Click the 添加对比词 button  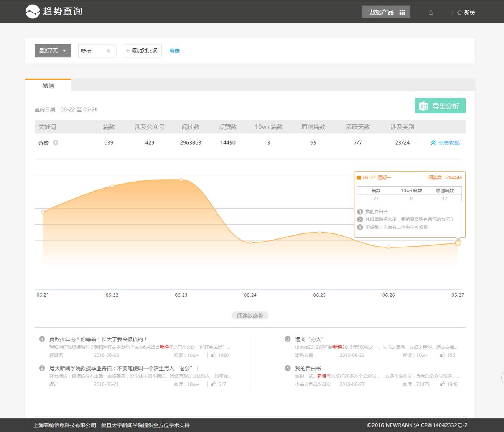(x=142, y=51)
